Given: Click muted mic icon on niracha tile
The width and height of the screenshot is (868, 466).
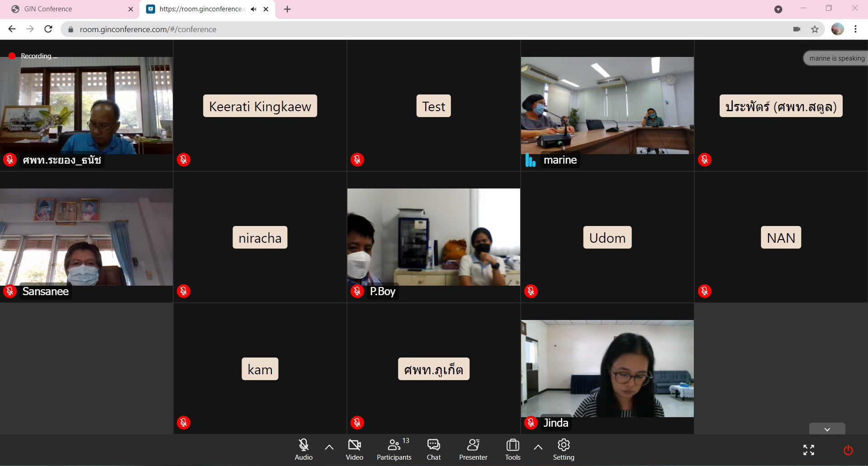Looking at the screenshot, I should (x=183, y=291).
